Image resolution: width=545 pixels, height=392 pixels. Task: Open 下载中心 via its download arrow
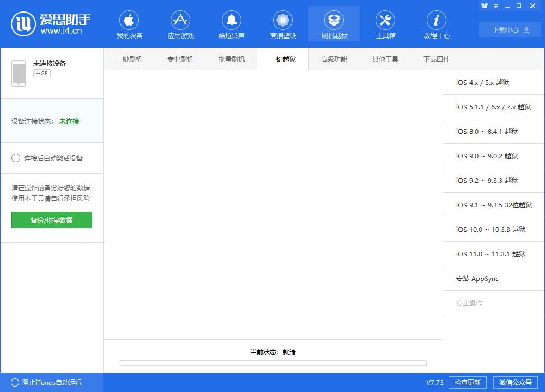[508, 29]
